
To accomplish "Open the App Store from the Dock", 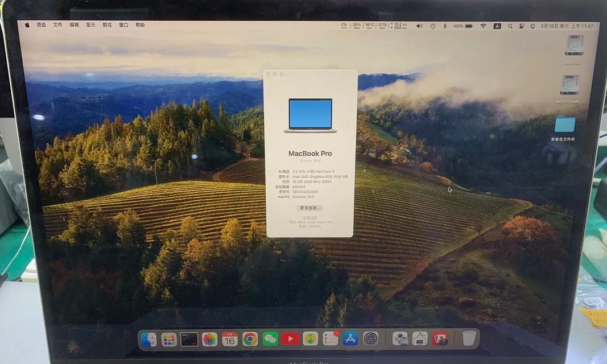I will (x=351, y=338).
